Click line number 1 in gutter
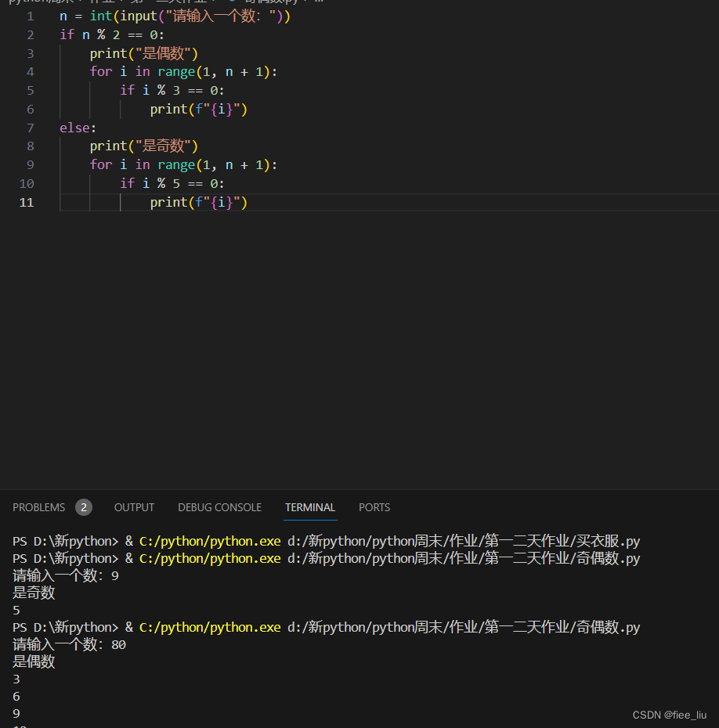 click(x=31, y=16)
